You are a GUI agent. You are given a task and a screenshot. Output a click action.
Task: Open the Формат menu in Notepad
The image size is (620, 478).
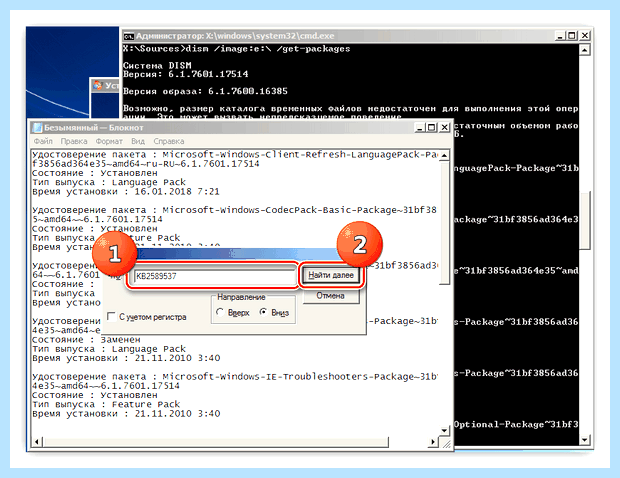(x=109, y=141)
